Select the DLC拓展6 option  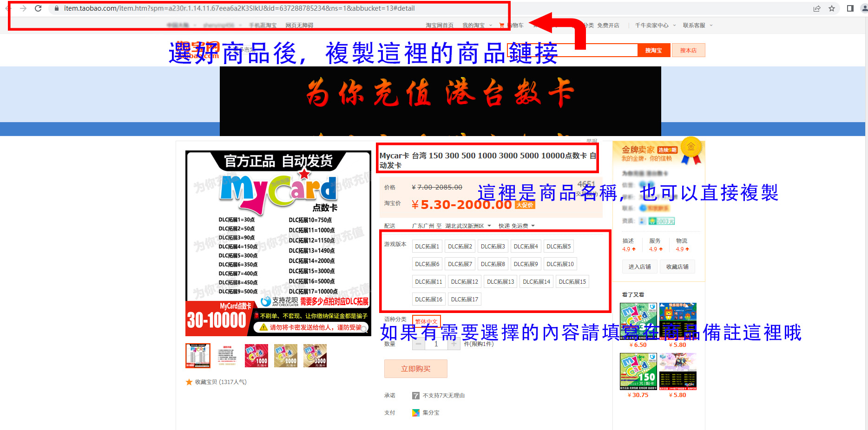[427, 264]
